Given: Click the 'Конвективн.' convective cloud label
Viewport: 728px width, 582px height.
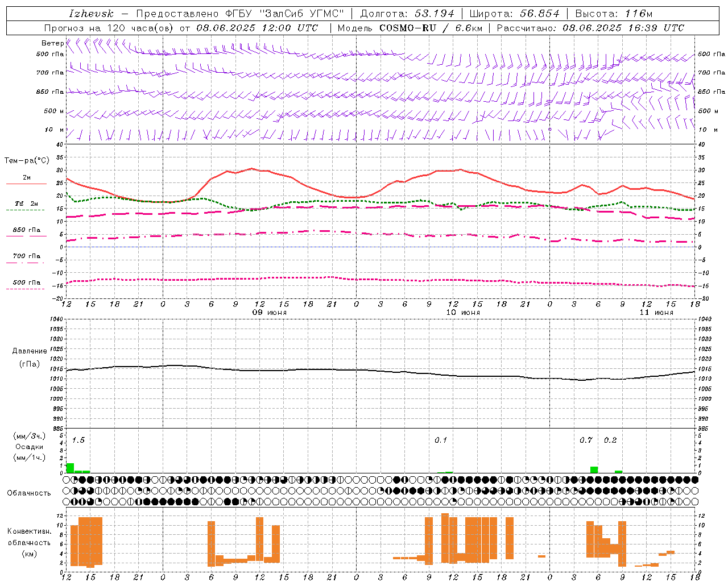Looking at the screenshot, I should [30, 531].
